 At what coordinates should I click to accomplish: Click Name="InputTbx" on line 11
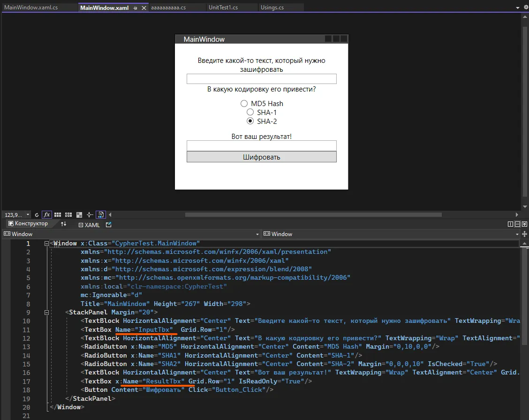click(144, 329)
